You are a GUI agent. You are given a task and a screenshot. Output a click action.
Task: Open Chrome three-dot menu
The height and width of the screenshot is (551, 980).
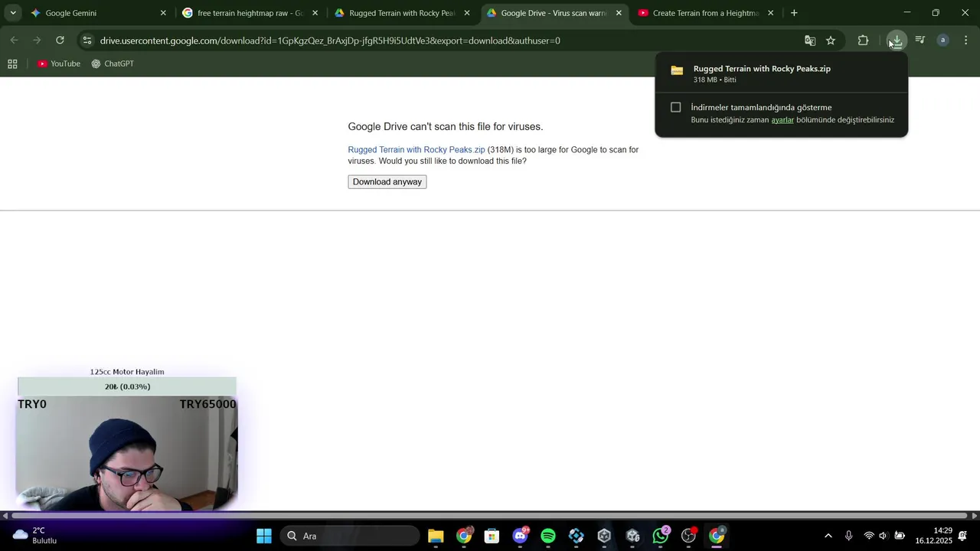(x=966, y=41)
